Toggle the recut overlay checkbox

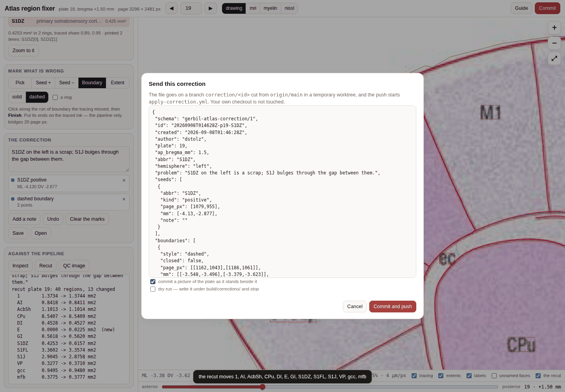(538, 376)
